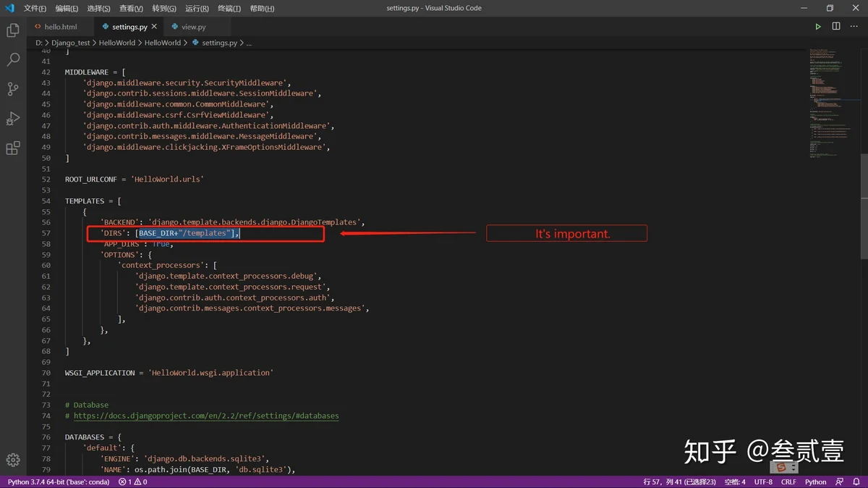Click the CsrfViewMiddleware entry string
868x488 pixels.
[174, 115]
